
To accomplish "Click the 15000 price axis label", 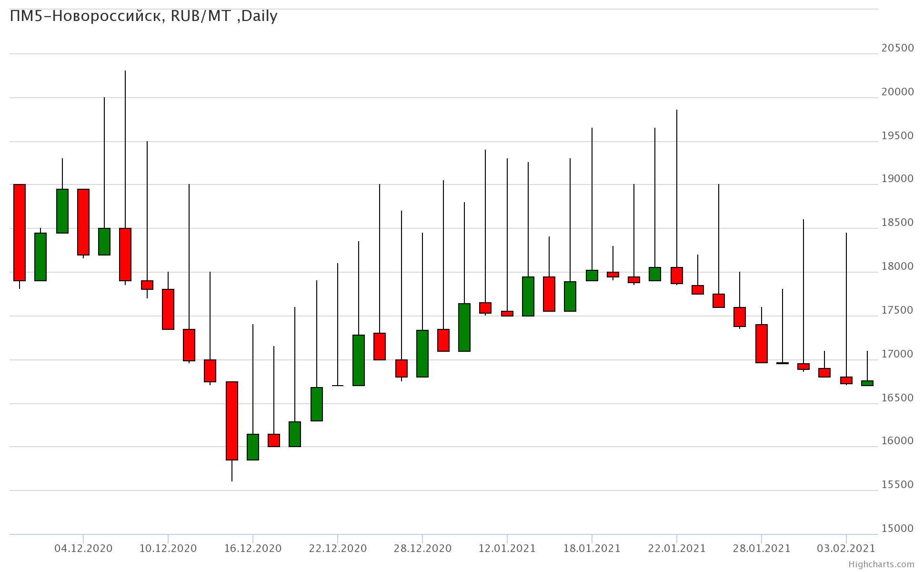I will pos(897,529).
